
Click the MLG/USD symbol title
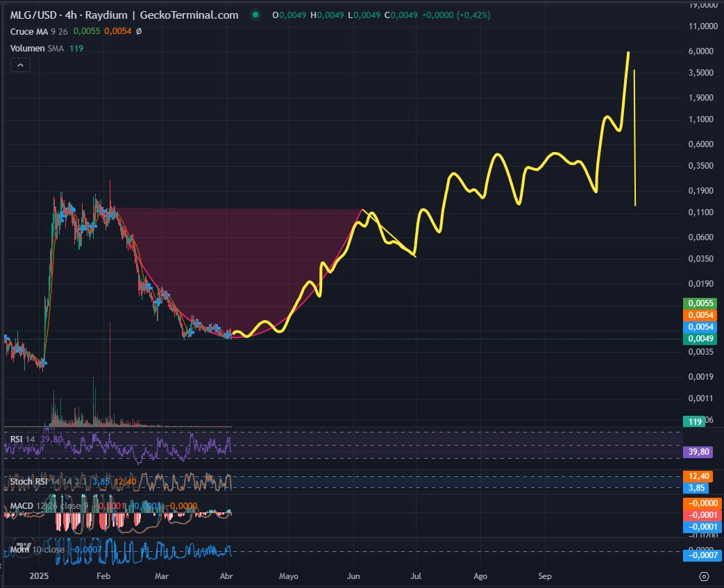coord(31,14)
